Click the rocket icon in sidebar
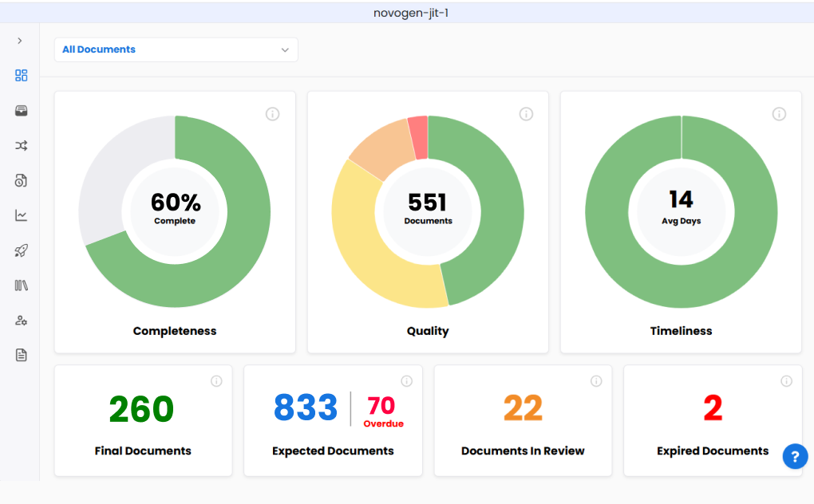 (22, 250)
